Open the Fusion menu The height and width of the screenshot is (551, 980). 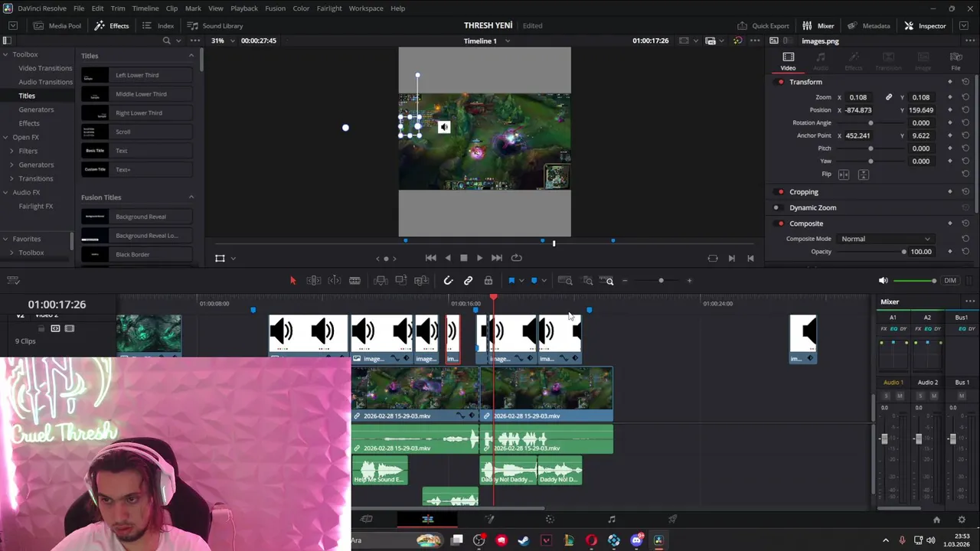(275, 8)
